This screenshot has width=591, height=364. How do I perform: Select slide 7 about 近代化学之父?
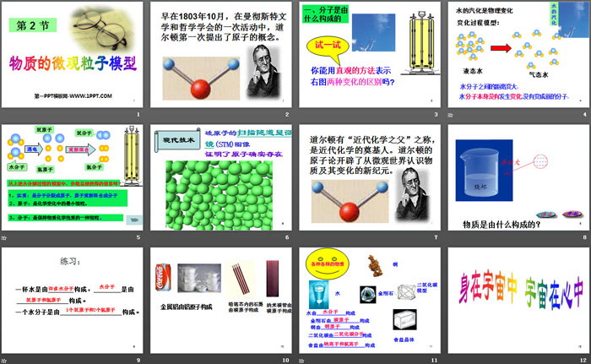pyautogui.click(x=370, y=177)
